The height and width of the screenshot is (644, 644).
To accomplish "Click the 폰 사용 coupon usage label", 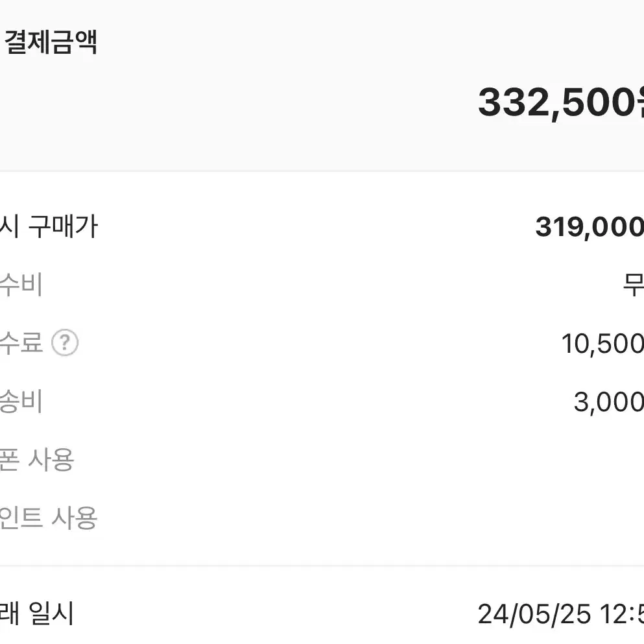I will click(x=37, y=459).
